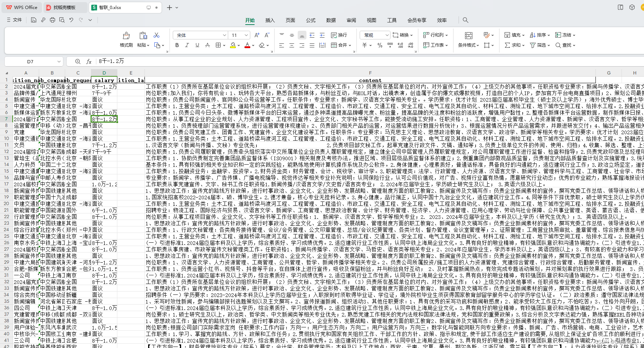Align text left
This screenshot has width=644, height=348.
281,45
